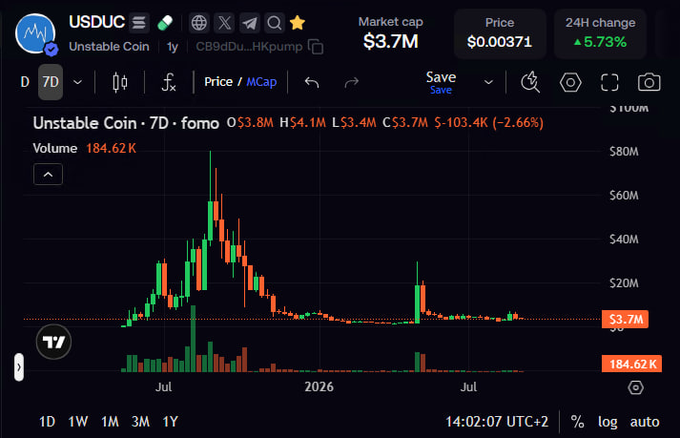The height and width of the screenshot is (438, 680).
Task: Take a chart snapshot with camera icon
Action: point(649,82)
